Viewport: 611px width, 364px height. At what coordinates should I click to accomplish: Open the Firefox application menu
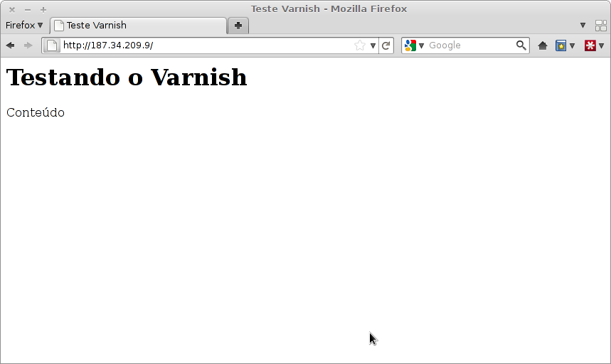click(x=23, y=26)
